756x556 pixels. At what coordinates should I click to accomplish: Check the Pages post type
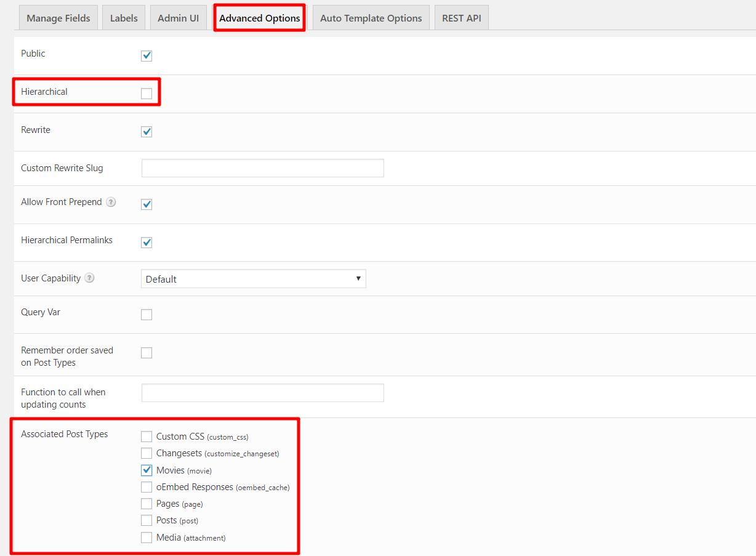click(147, 504)
